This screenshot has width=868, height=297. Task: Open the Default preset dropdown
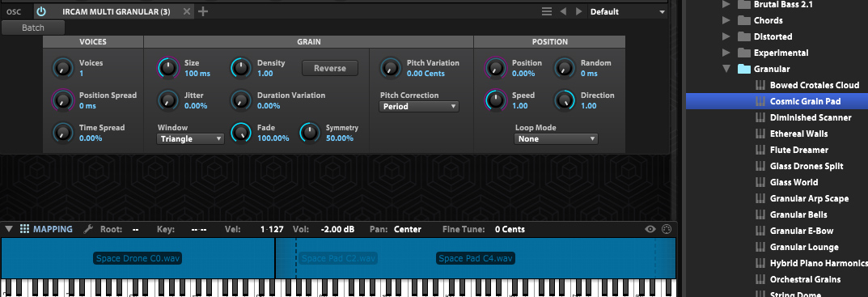click(x=628, y=11)
